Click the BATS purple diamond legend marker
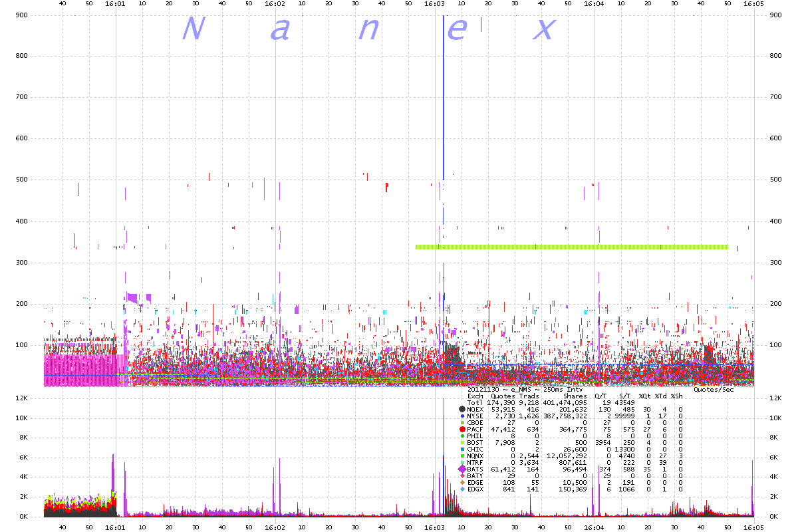This screenshot has height=532, width=798. click(462, 469)
